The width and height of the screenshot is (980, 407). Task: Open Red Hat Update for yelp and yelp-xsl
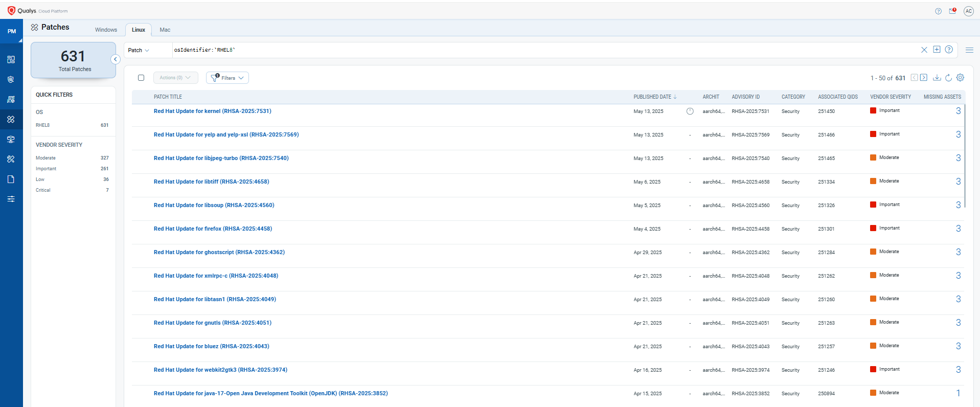tap(226, 134)
